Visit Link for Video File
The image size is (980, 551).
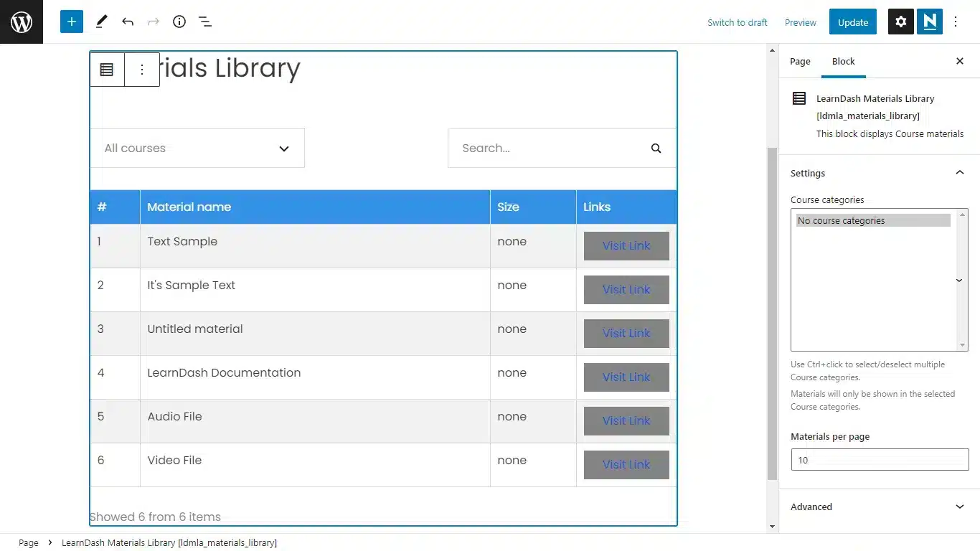click(626, 465)
